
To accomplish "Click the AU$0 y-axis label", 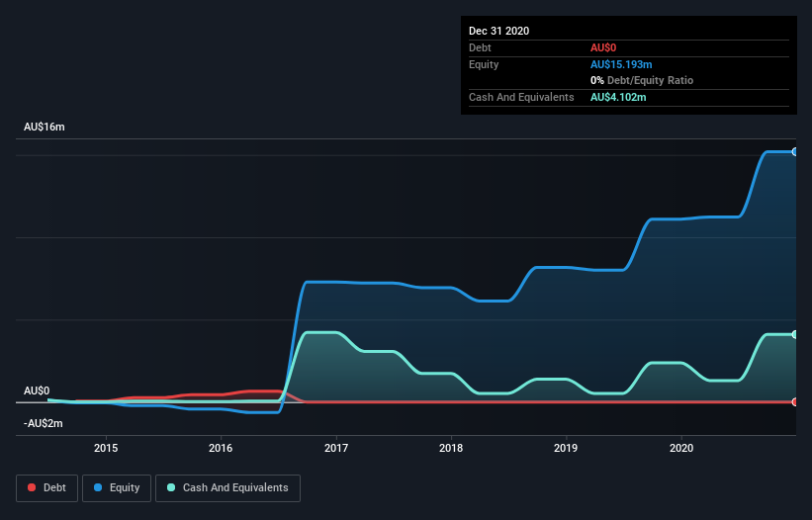I will [x=37, y=390].
